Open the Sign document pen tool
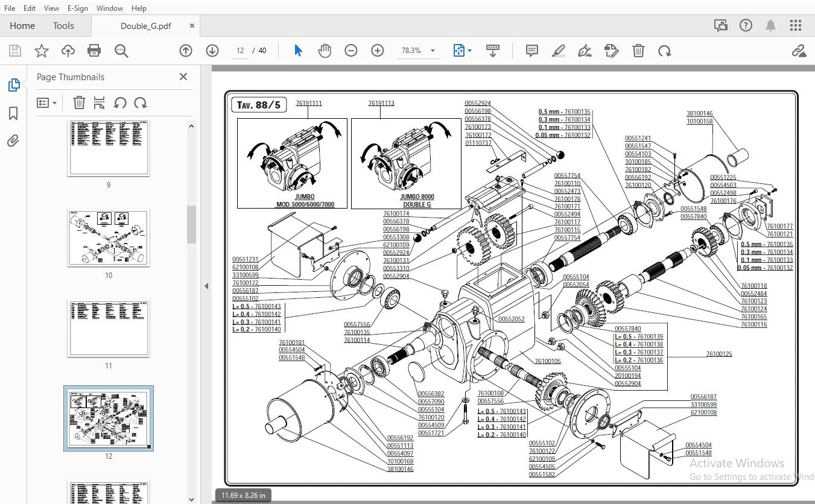The image size is (815, 504). coord(585,51)
